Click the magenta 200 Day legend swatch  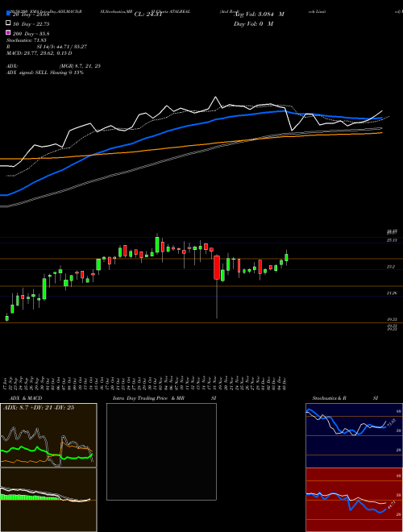pos(8,33)
